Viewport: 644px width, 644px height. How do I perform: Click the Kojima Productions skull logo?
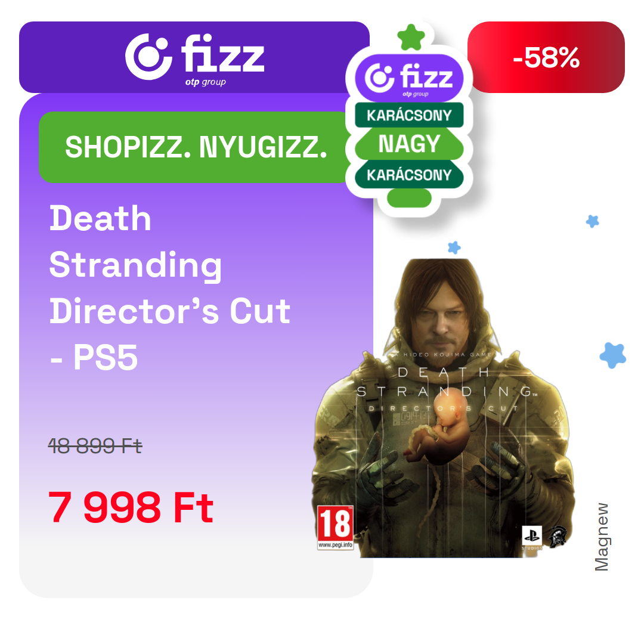pyautogui.click(x=558, y=536)
